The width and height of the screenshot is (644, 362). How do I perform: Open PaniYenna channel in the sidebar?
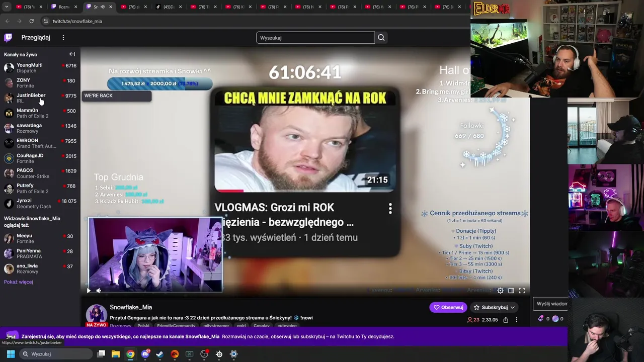40,253
